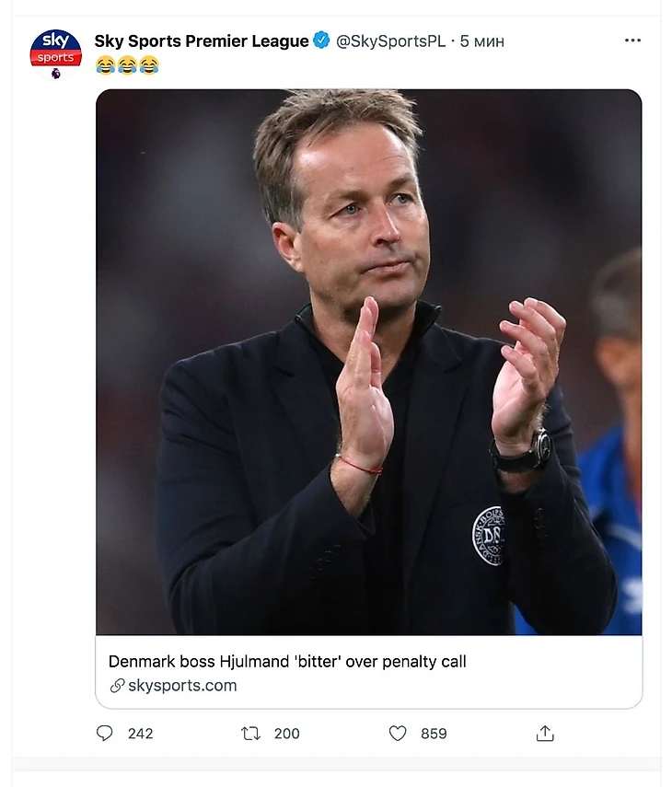Reply using the speech bubble icon

(105, 734)
